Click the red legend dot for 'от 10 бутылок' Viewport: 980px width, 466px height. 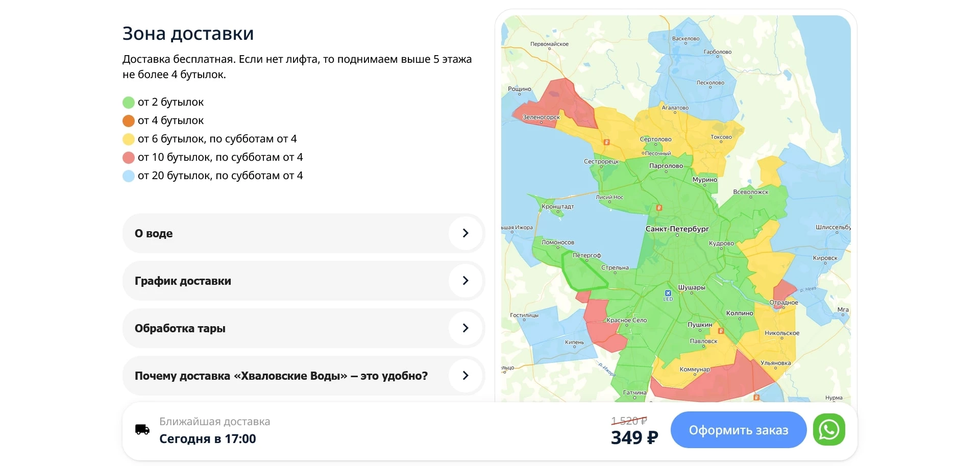128,157
